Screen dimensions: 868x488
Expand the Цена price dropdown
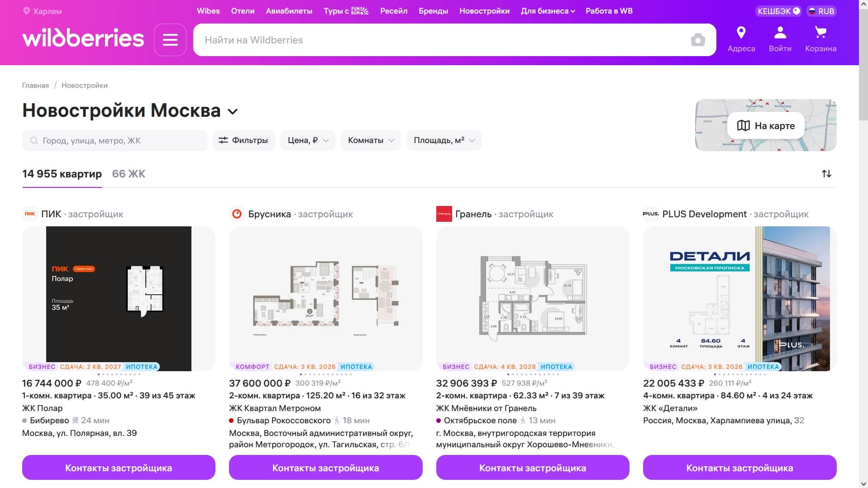click(x=308, y=140)
